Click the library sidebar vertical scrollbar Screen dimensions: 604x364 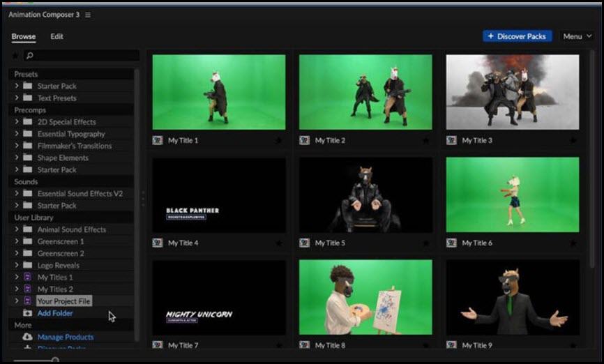click(137, 204)
